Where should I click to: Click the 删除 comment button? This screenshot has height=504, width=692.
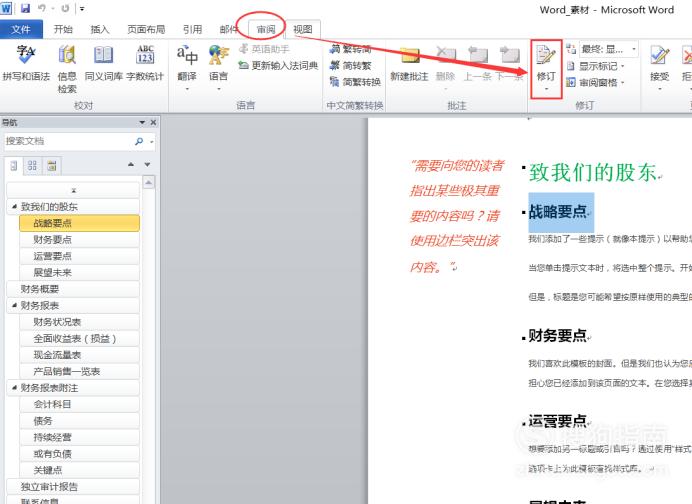point(445,68)
